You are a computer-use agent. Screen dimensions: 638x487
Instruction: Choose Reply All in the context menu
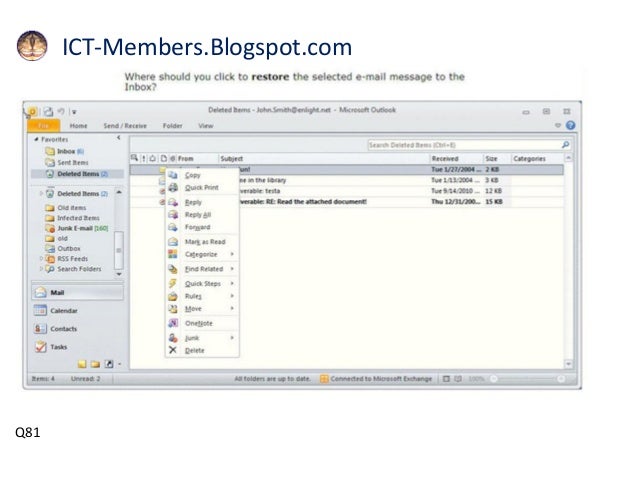tap(202, 215)
